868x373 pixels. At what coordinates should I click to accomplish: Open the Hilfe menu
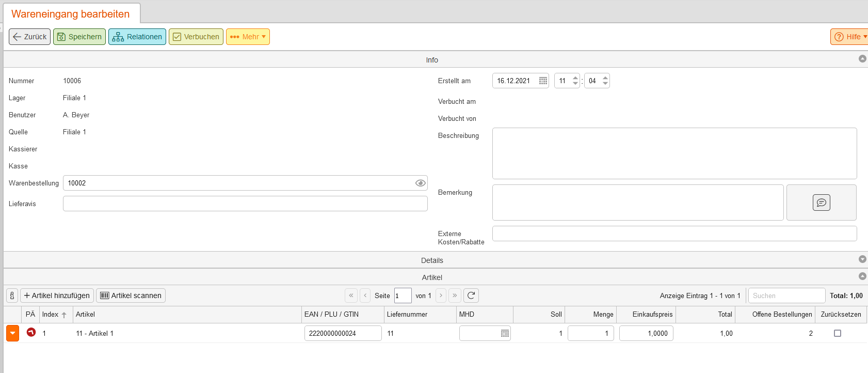tap(850, 37)
